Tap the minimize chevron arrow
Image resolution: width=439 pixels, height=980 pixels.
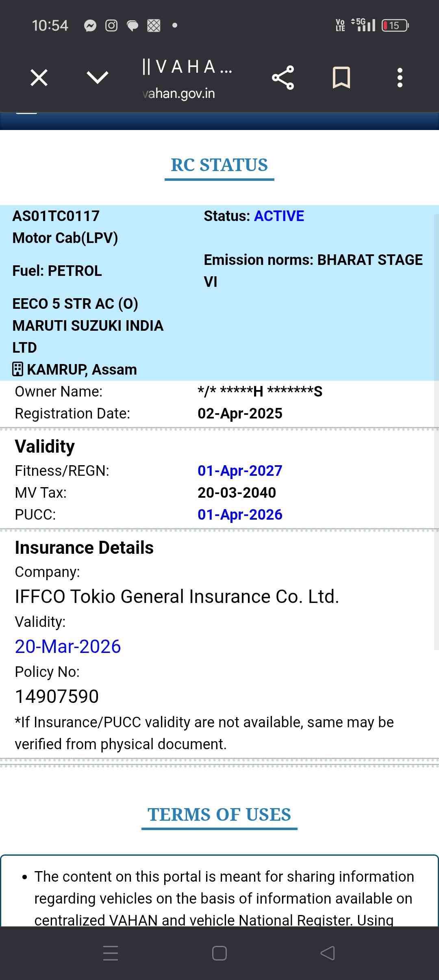98,78
